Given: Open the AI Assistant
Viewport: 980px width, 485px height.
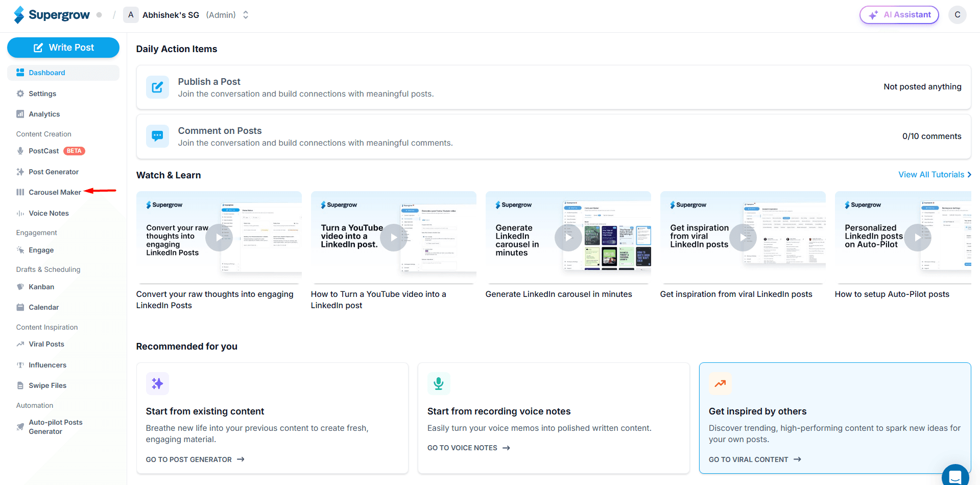Looking at the screenshot, I should point(899,15).
